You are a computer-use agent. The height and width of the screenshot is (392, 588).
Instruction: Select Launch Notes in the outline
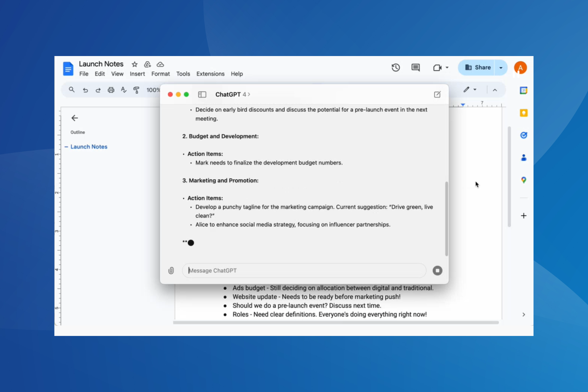pyautogui.click(x=89, y=147)
